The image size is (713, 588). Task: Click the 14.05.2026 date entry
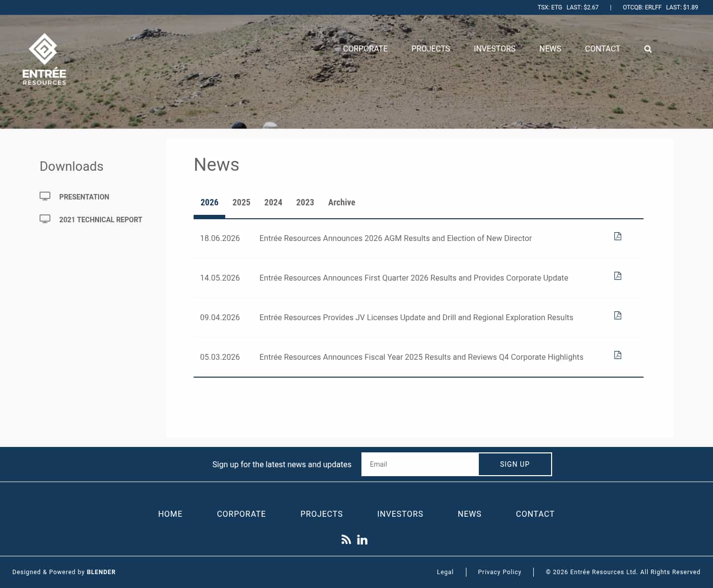pyautogui.click(x=220, y=278)
